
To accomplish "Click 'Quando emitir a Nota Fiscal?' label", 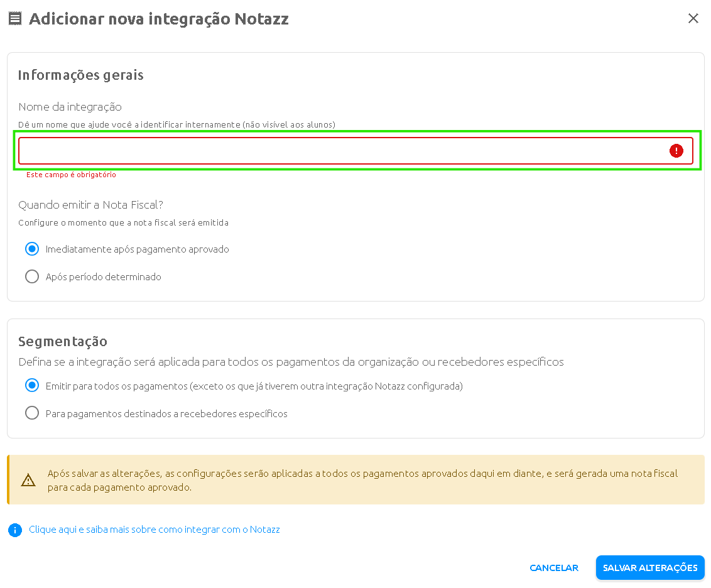I will [x=90, y=205].
